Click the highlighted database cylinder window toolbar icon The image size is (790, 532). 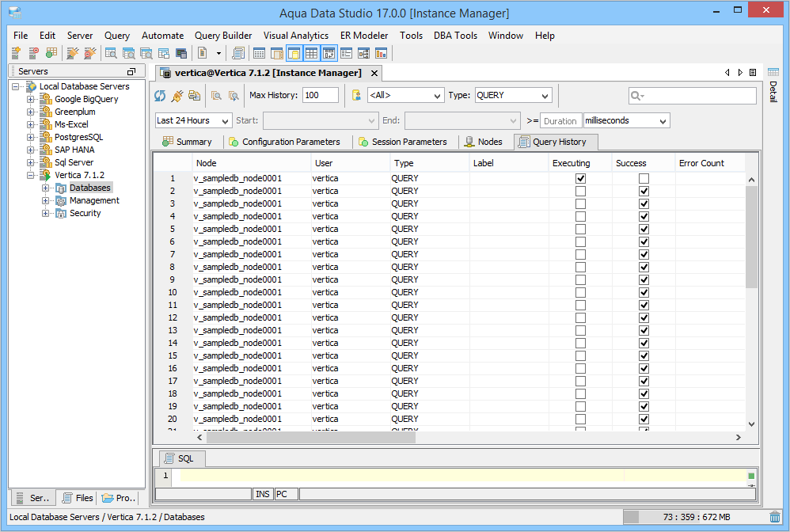click(x=294, y=53)
